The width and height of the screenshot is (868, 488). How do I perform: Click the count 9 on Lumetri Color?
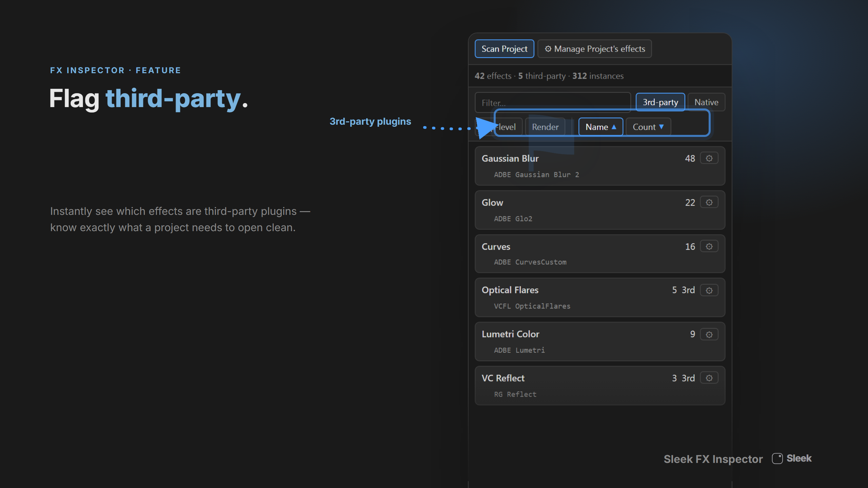(692, 334)
